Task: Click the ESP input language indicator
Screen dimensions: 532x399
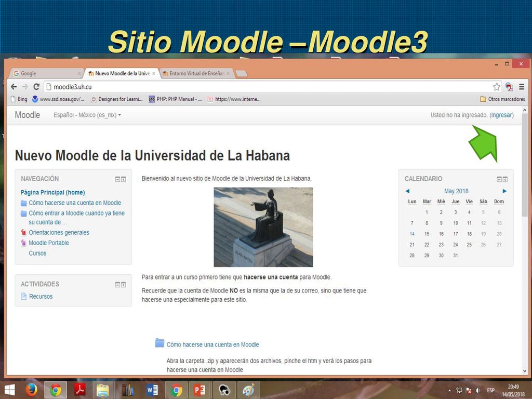Action: pyautogui.click(x=490, y=391)
